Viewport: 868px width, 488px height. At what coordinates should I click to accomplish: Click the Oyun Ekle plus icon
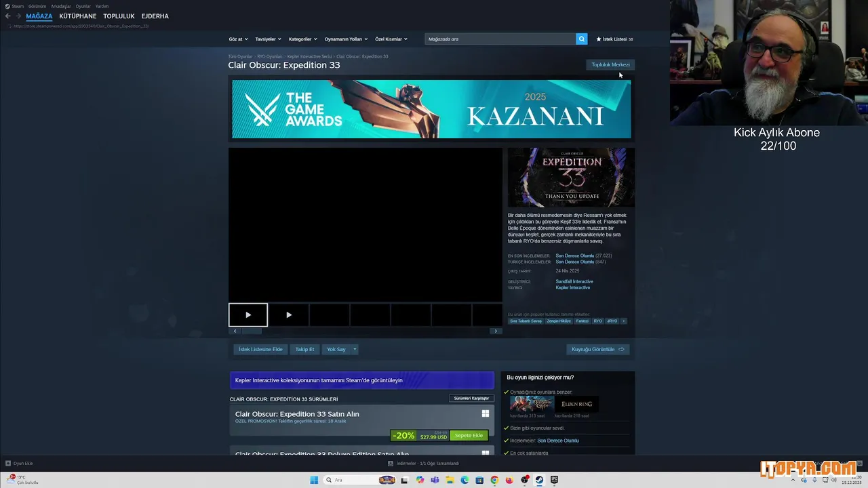coord(8,464)
